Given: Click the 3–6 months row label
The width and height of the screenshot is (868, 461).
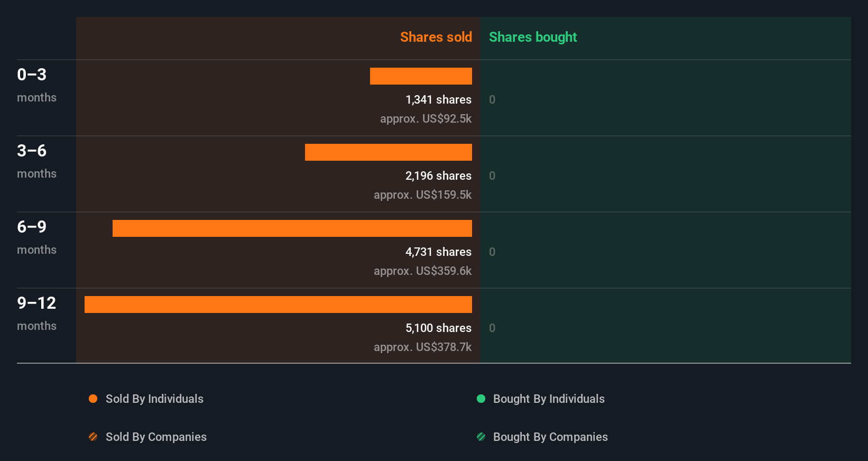Looking at the screenshot, I should 36,161.
